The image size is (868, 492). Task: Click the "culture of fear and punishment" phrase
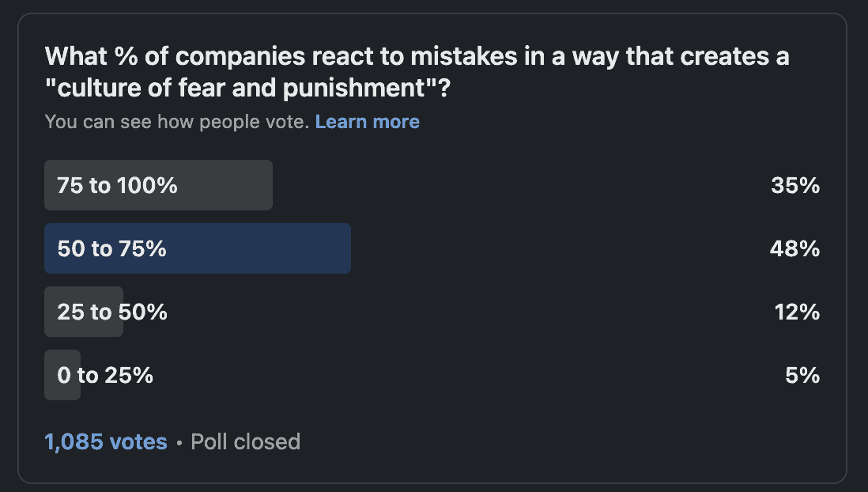point(241,88)
